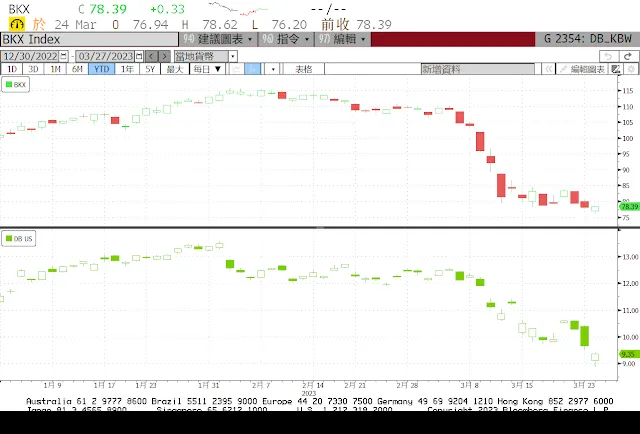Viewport: 640px width, 434px height.
Task: Open the start date calendar picker icon
Action: point(64,56)
